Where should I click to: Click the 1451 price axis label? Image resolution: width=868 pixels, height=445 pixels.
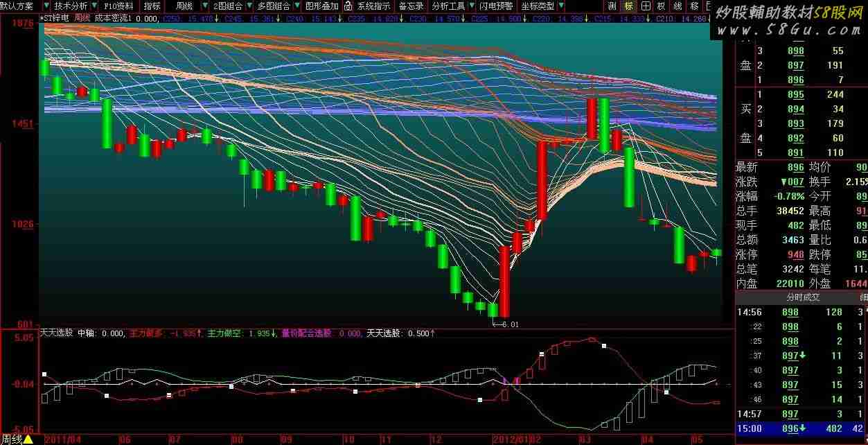(x=24, y=123)
